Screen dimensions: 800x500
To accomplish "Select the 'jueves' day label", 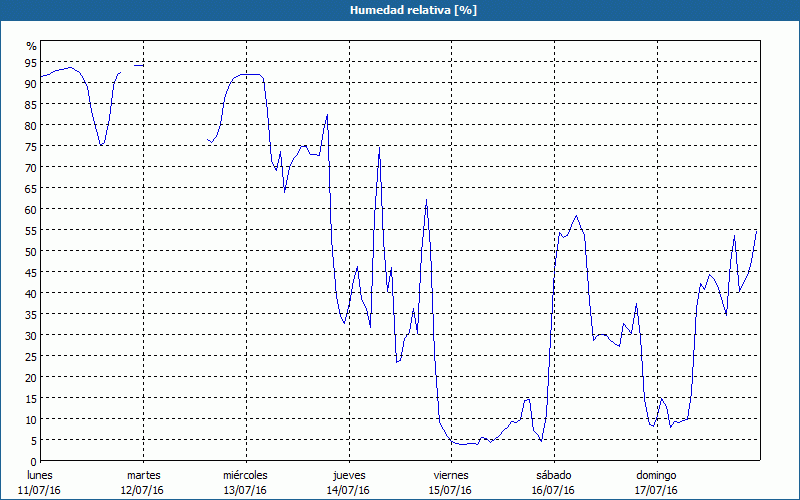I will [x=348, y=474].
